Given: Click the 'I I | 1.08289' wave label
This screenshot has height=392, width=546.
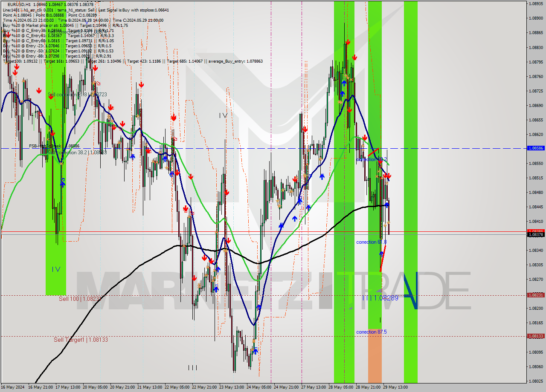Looking at the screenshot, I should 380,298.
